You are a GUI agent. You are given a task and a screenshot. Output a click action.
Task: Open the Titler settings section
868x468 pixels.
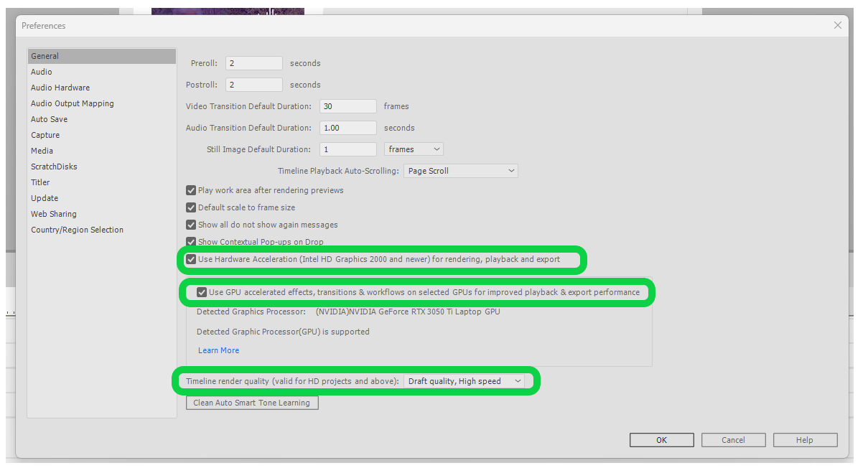[x=39, y=182]
